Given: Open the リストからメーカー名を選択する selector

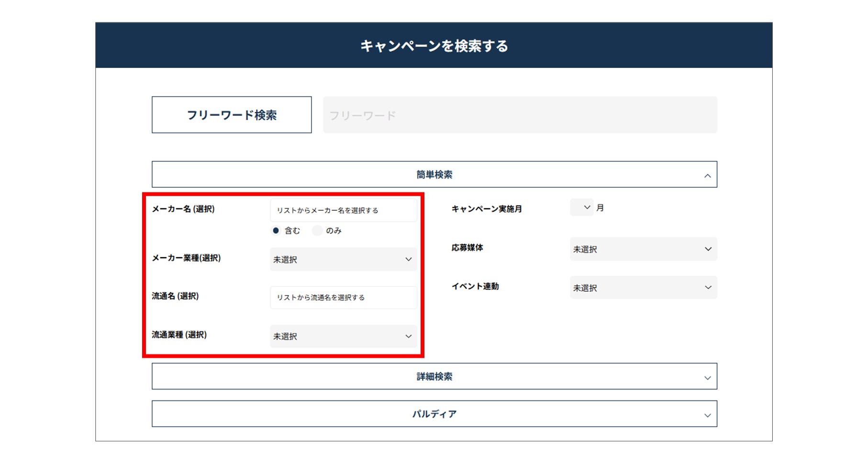Looking at the screenshot, I should click(344, 209).
